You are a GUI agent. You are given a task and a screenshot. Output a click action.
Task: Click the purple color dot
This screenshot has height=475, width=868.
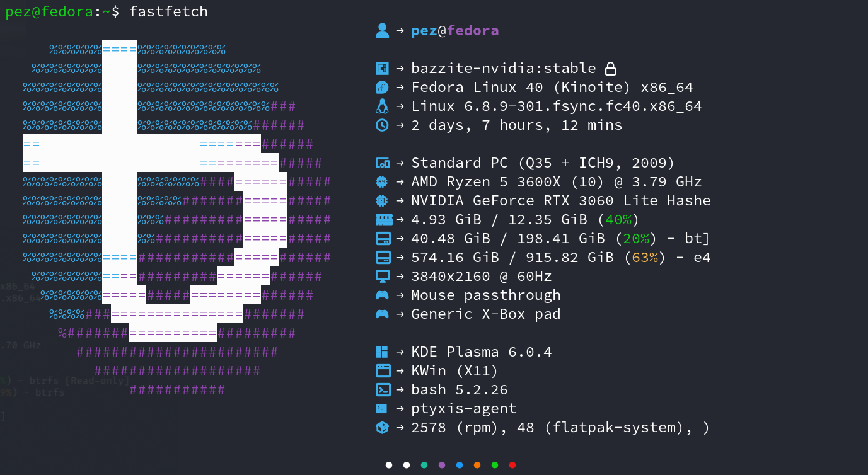pos(442,465)
